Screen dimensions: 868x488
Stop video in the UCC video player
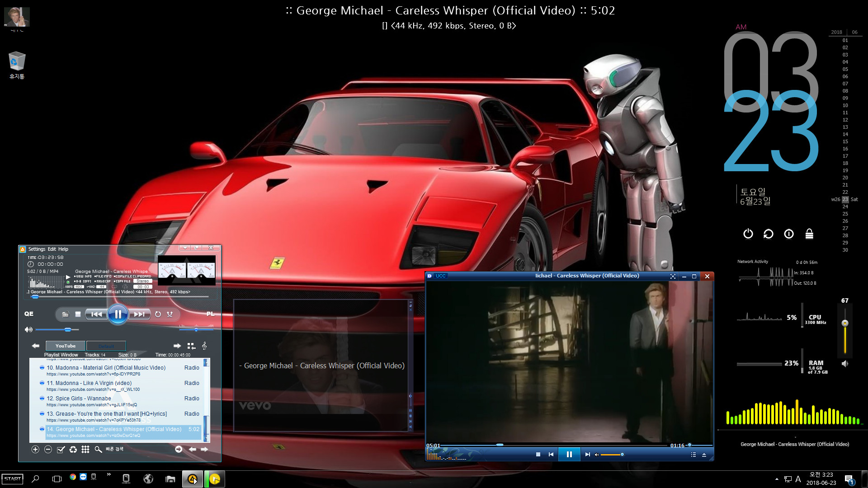(x=538, y=455)
